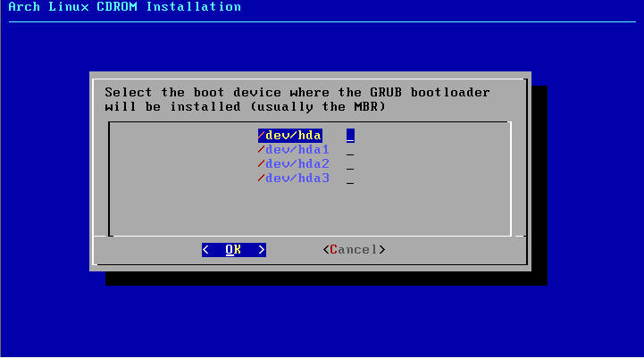
Task: Click the left angle bracket of Cancel
Action: point(326,250)
